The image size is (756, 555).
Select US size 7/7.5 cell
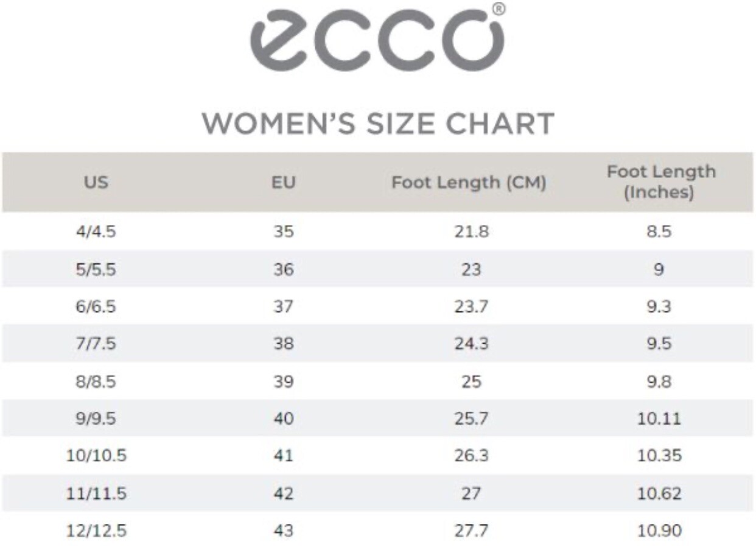(x=96, y=344)
